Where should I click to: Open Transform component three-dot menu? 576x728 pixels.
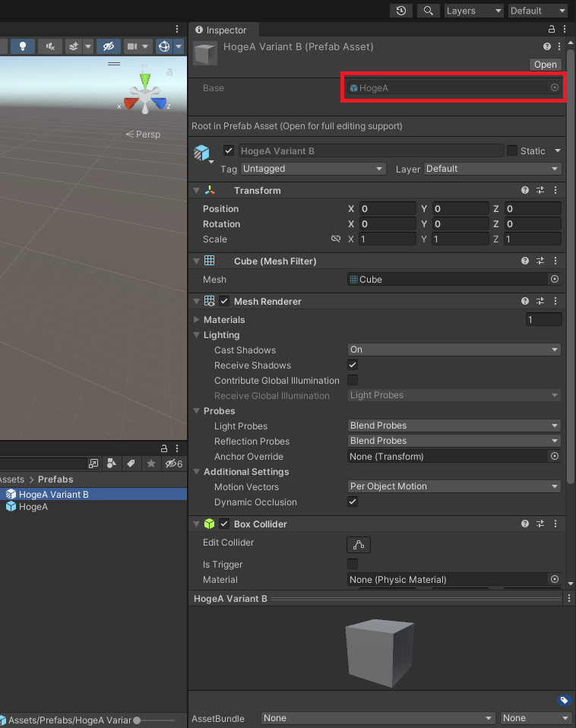tap(555, 190)
